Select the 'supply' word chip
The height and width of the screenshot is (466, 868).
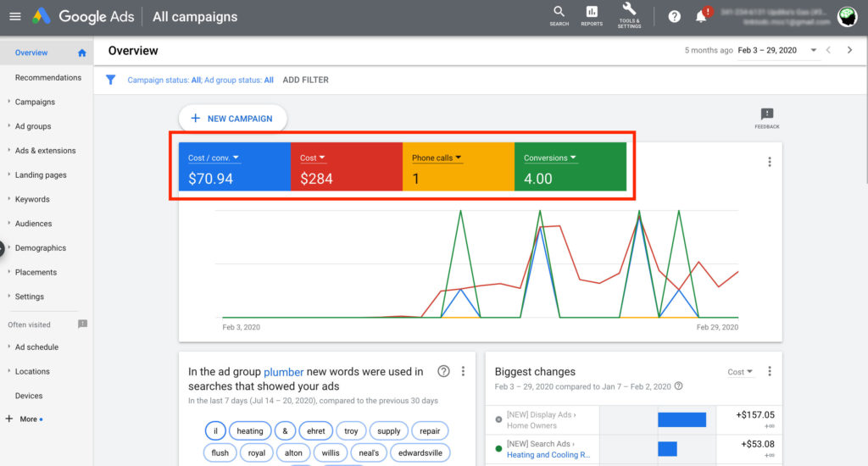pos(388,430)
